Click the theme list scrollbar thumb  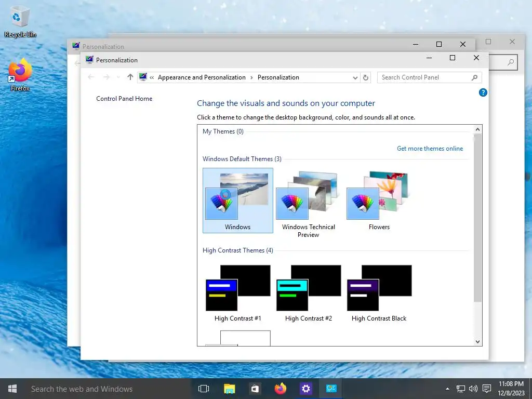tap(477, 218)
